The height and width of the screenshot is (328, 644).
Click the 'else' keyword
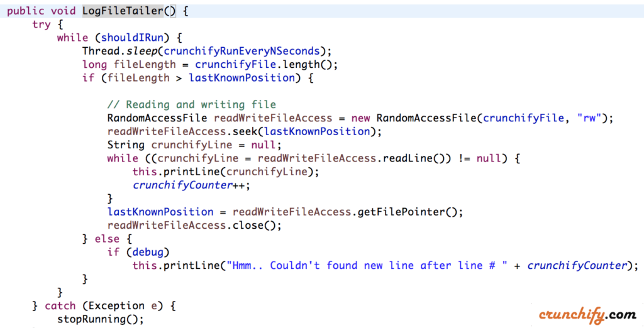[x=107, y=239]
